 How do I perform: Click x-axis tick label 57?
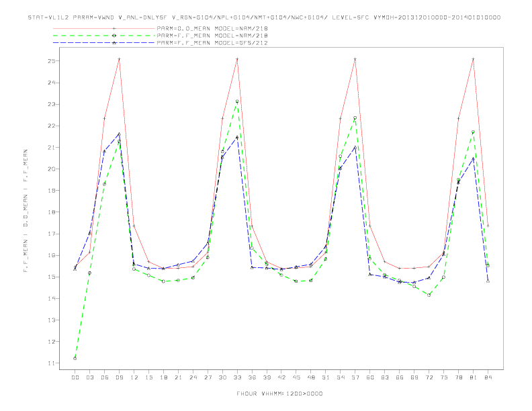pos(355,377)
